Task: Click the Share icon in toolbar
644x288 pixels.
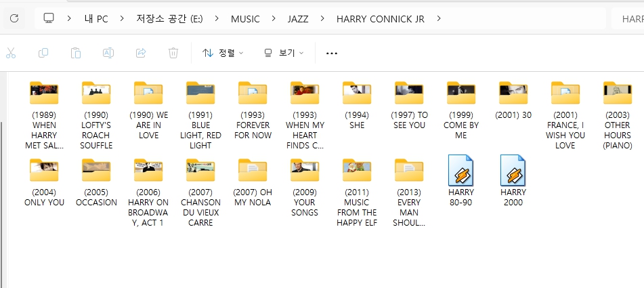Action: coord(141,53)
